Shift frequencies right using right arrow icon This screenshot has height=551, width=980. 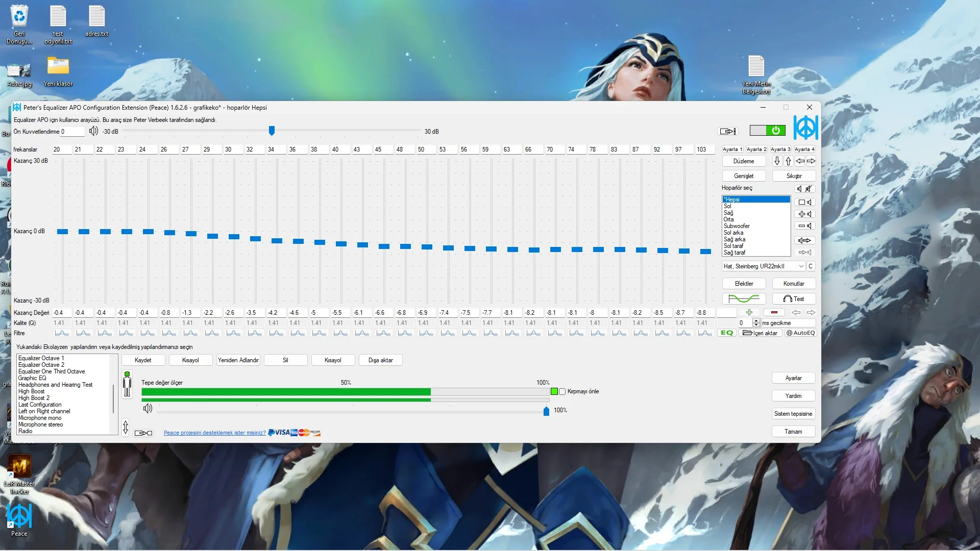click(x=811, y=161)
